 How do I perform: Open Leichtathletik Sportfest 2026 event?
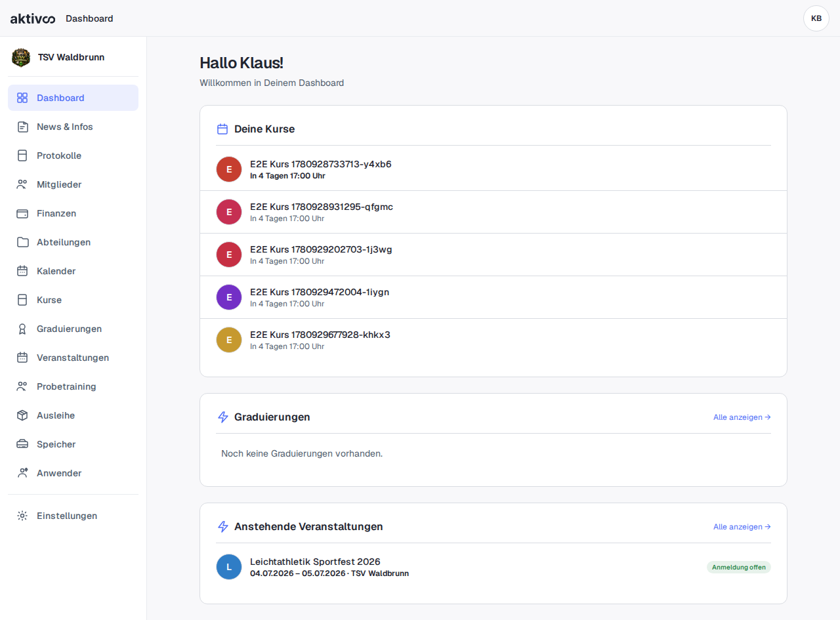coord(493,567)
